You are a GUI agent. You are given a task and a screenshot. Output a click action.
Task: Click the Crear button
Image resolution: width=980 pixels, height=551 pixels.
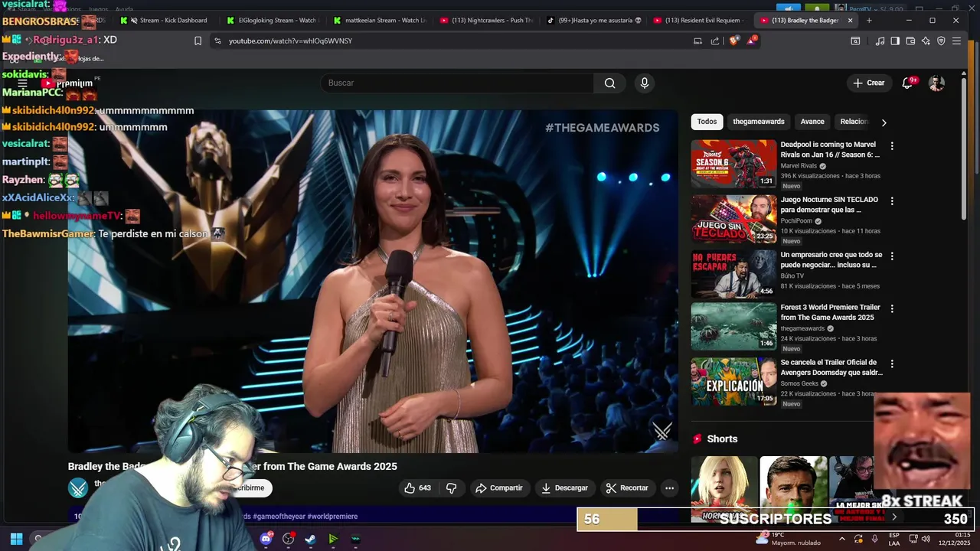point(868,83)
